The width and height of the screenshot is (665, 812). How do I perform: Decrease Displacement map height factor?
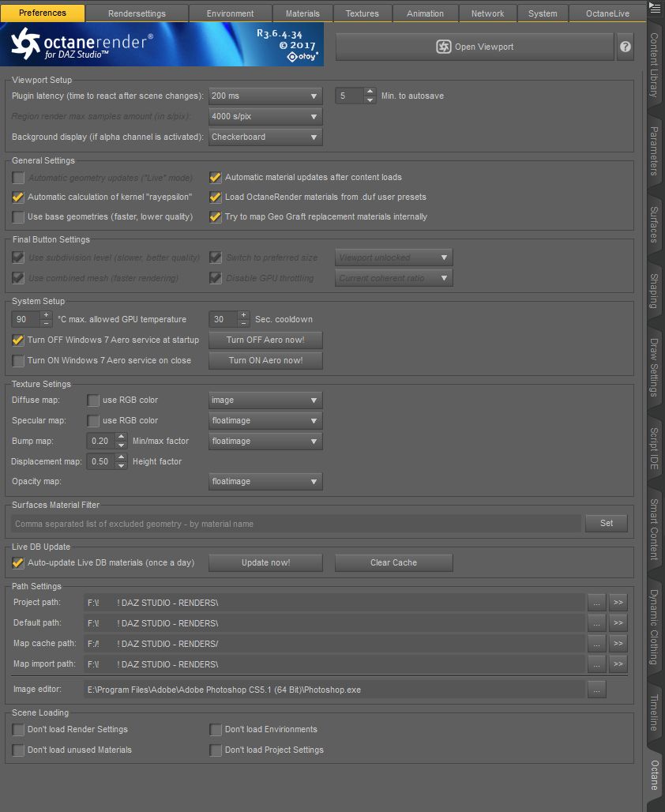pyautogui.click(x=121, y=465)
